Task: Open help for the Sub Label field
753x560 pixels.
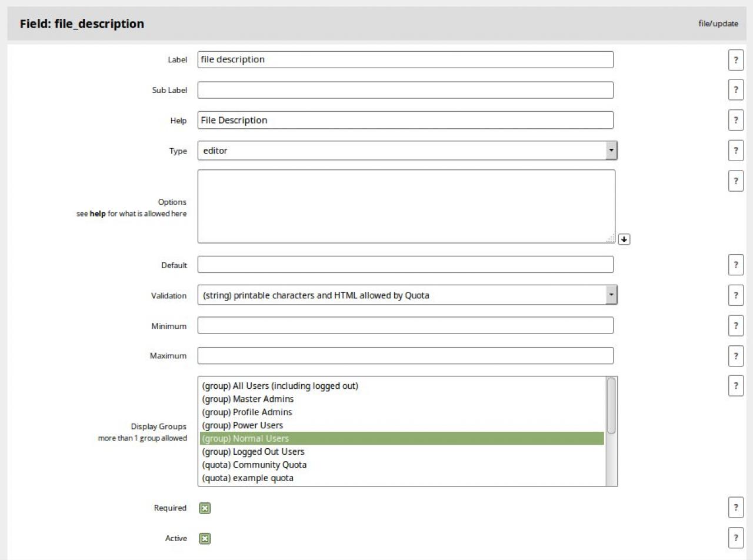Action: (x=735, y=90)
